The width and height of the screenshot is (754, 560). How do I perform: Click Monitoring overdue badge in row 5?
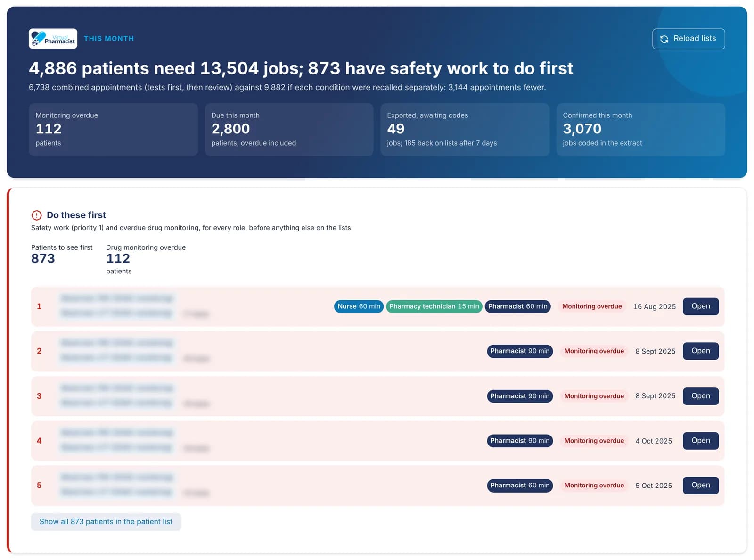[x=594, y=486]
